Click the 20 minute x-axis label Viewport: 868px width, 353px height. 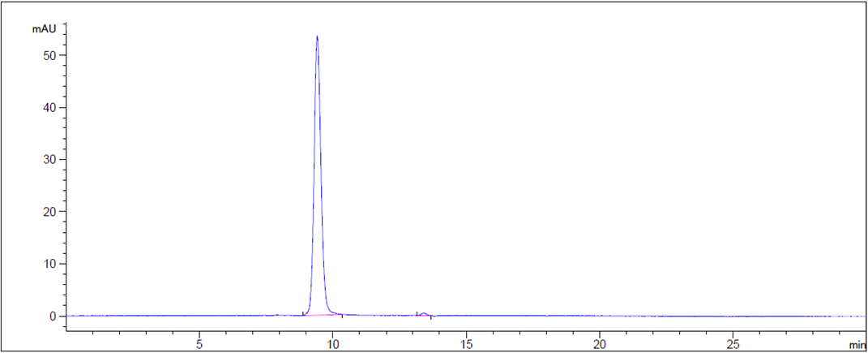click(x=599, y=343)
